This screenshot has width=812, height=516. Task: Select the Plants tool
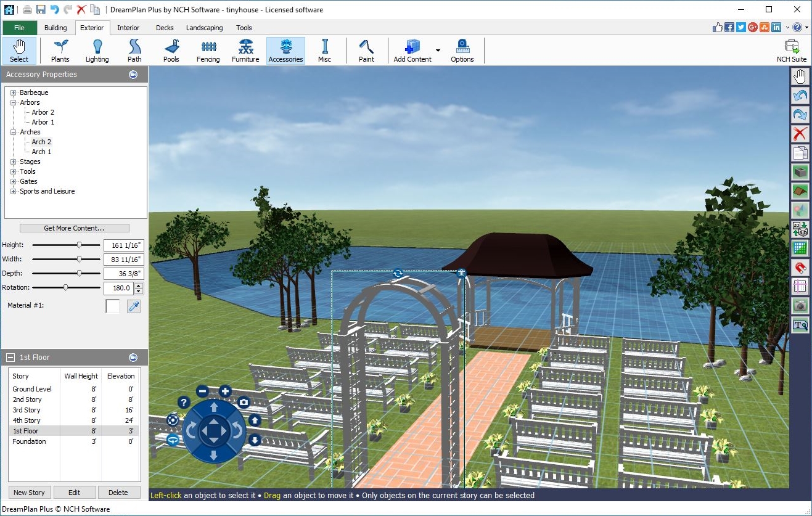coord(59,50)
